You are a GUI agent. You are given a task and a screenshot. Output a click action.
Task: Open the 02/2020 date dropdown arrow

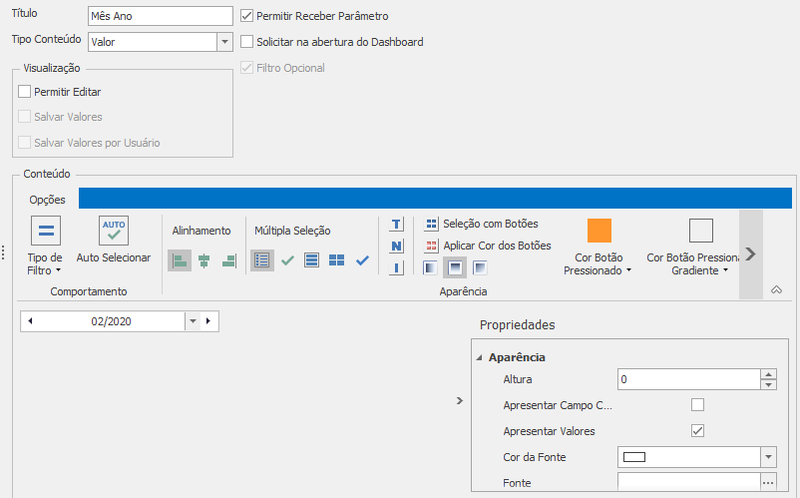[193, 321]
